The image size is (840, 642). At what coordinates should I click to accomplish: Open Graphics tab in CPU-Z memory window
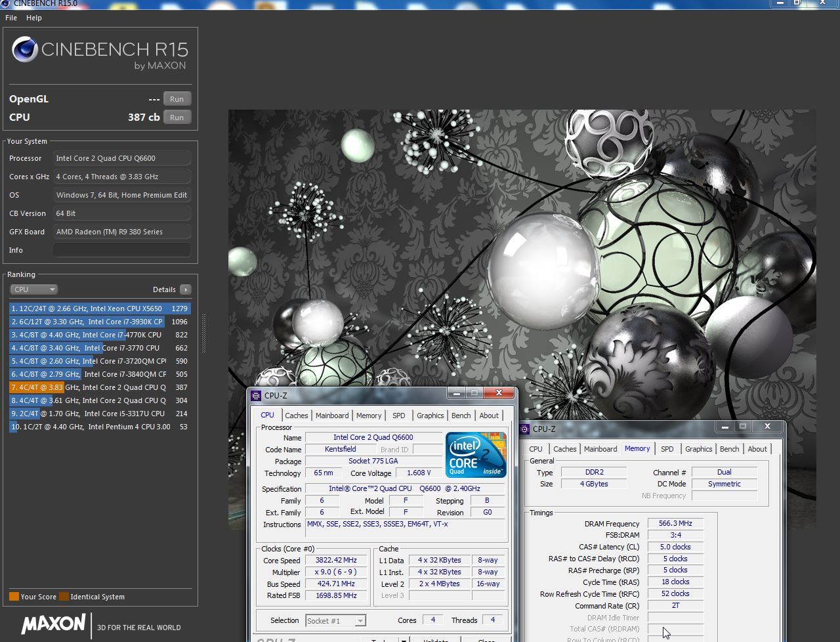(x=699, y=449)
